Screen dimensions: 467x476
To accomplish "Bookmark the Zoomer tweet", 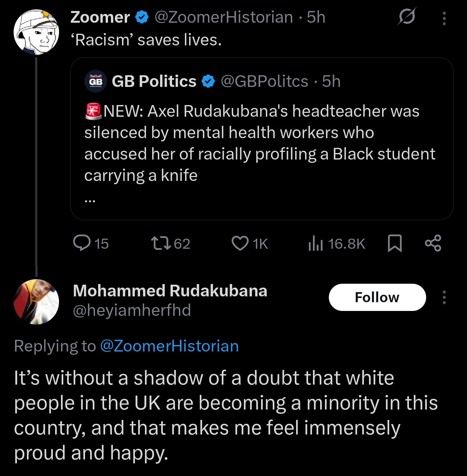I will [395, 243].
